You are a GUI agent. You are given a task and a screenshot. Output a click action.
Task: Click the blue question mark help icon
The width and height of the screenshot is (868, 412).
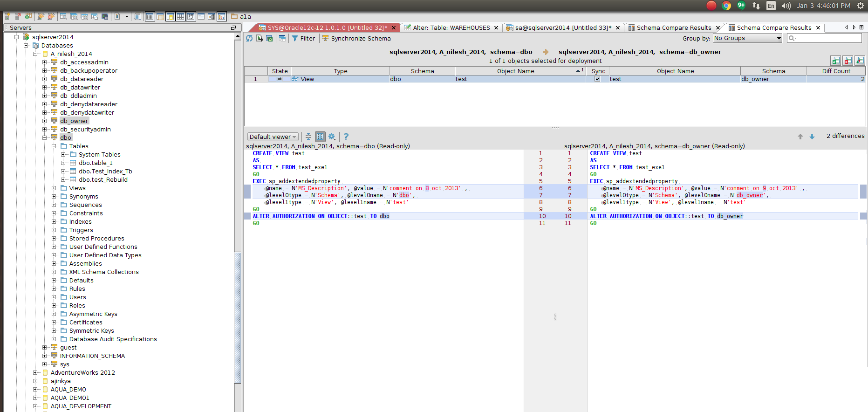(346, 137)
